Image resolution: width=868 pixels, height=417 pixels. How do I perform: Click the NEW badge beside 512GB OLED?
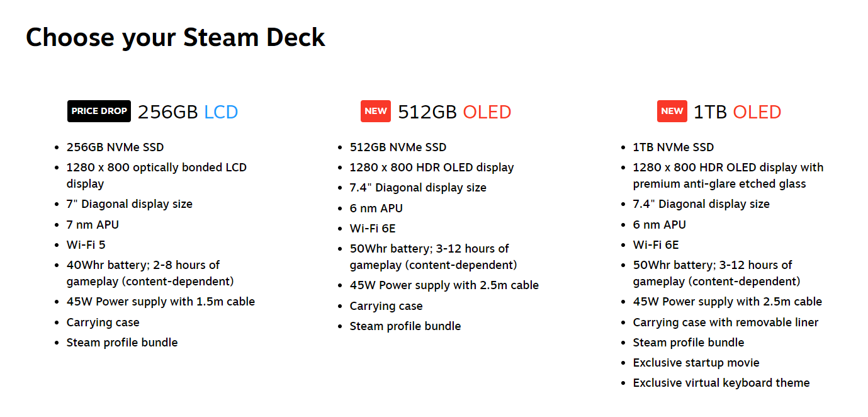[376, 111]
